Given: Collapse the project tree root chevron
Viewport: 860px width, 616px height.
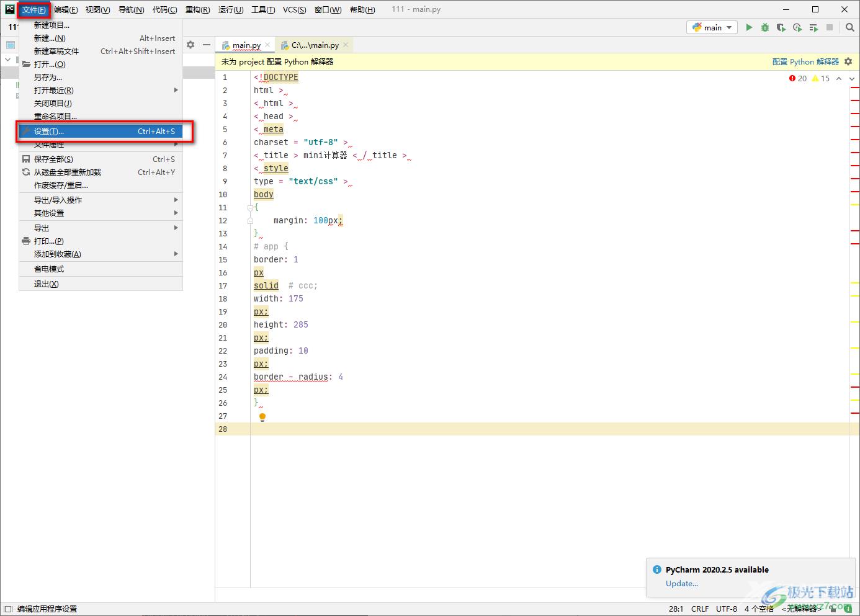Looking at the screenshot, I should pos(7,60).
